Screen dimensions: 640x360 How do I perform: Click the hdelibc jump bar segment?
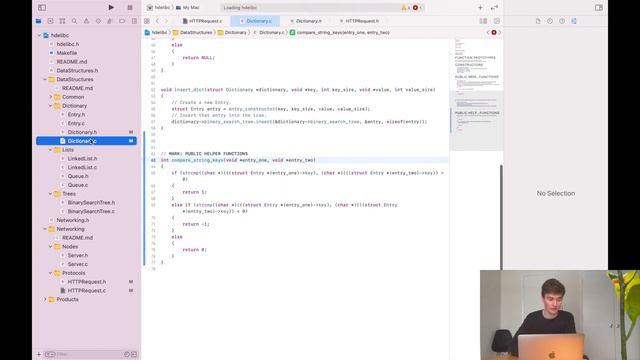[x=156, y=32]
